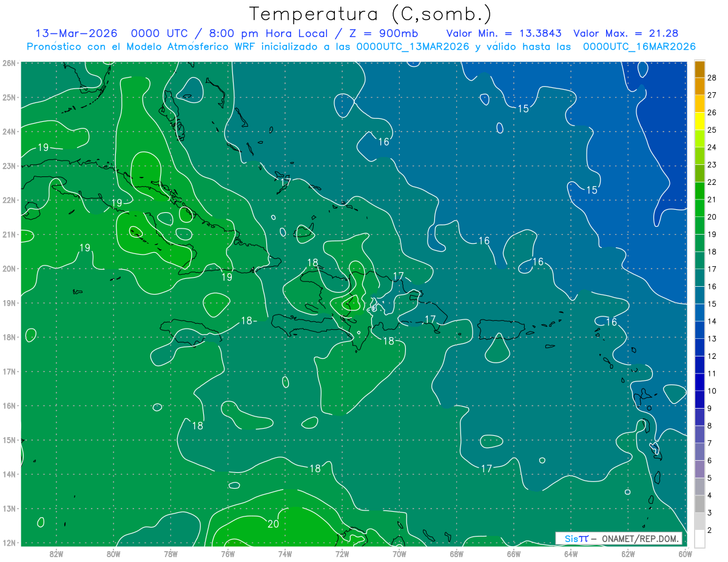Click the Valor Min. = 13.3843 value
This screenshot has width=728, height=562.
coord(504,33)
